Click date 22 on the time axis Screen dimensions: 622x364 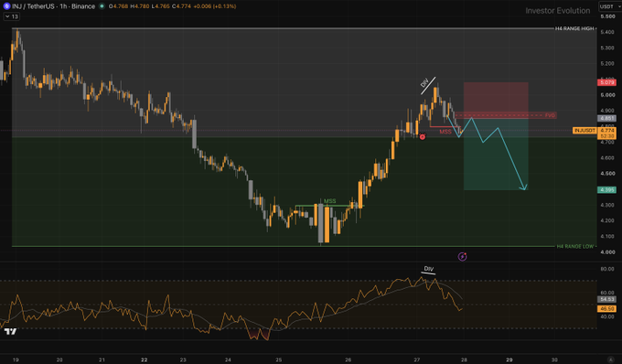(144, 359)
